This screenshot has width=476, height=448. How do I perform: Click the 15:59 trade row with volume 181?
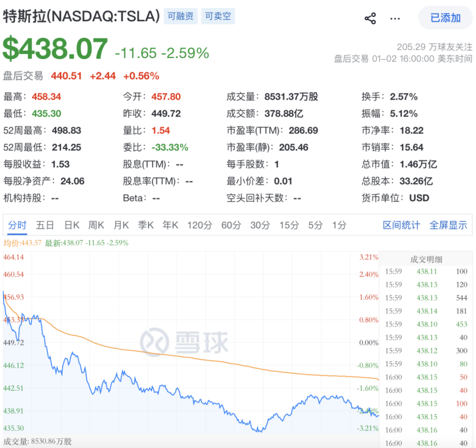[x=426, y=311]
